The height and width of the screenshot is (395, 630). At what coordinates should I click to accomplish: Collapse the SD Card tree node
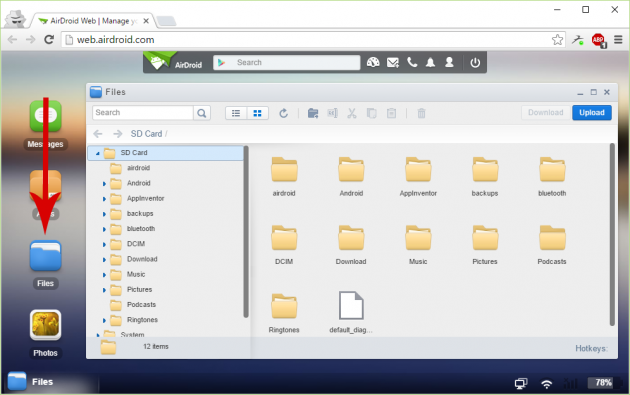point(98,153)
